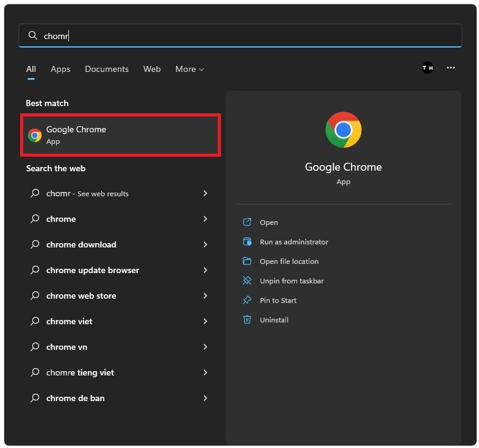
Task: Uninstall Google Chrome
Action: pyautogui.click(x=273, y=320)
